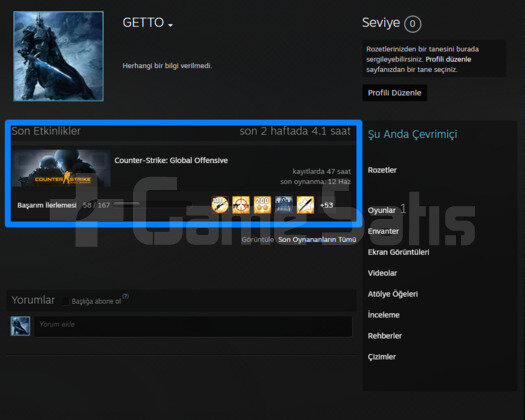This screenshot has width=525, height=420.
Task: Click the small avatar beside comment box
Action: [20, 326]
